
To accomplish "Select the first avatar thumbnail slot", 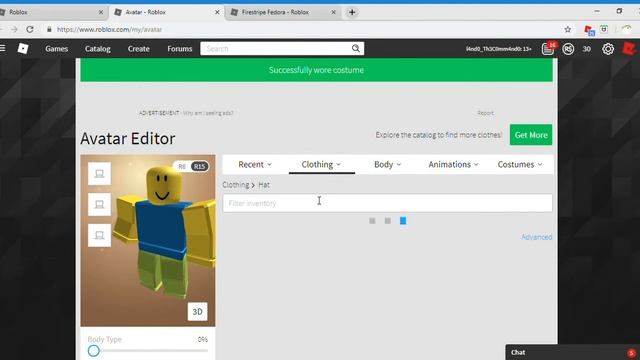I will pos(99,174).
